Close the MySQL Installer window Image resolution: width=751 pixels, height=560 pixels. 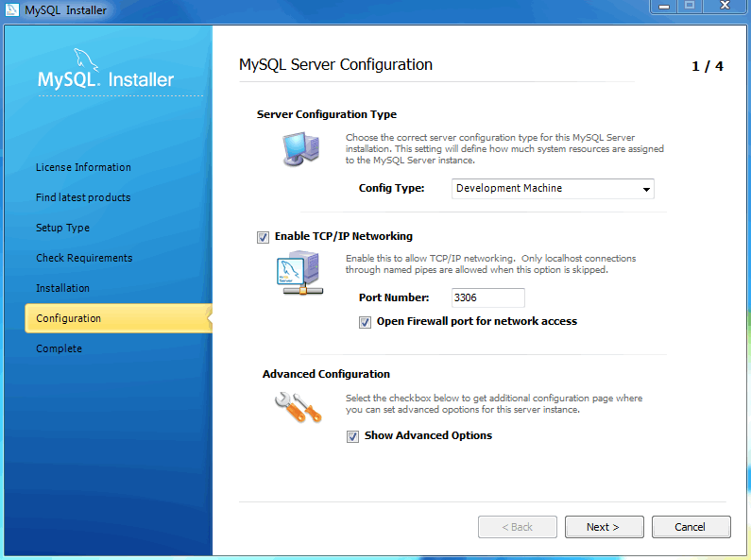pyautogui.click(x=725, y=7)
